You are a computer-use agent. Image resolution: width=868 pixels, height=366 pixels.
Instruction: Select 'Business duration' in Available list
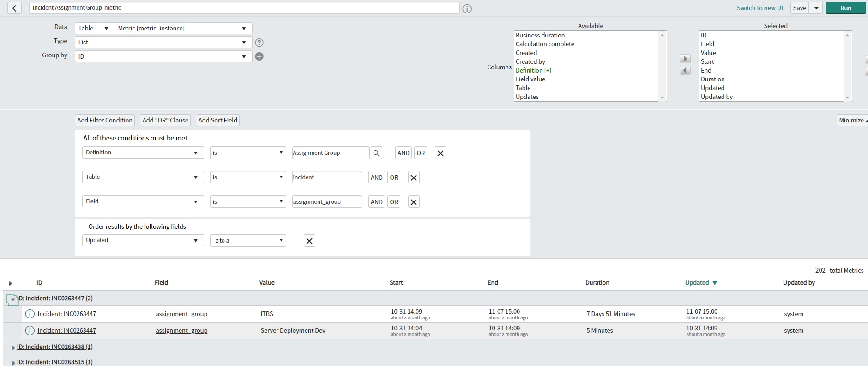point(540,35)
